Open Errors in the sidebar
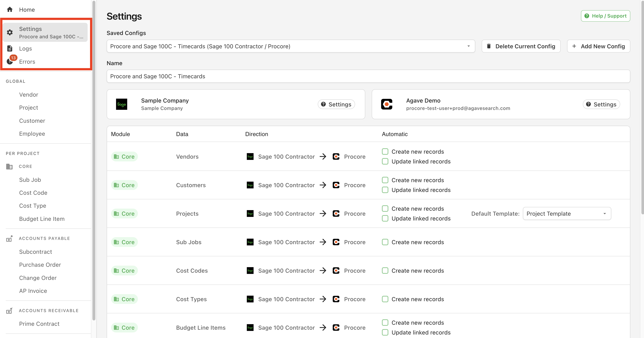 pos(27,62)
